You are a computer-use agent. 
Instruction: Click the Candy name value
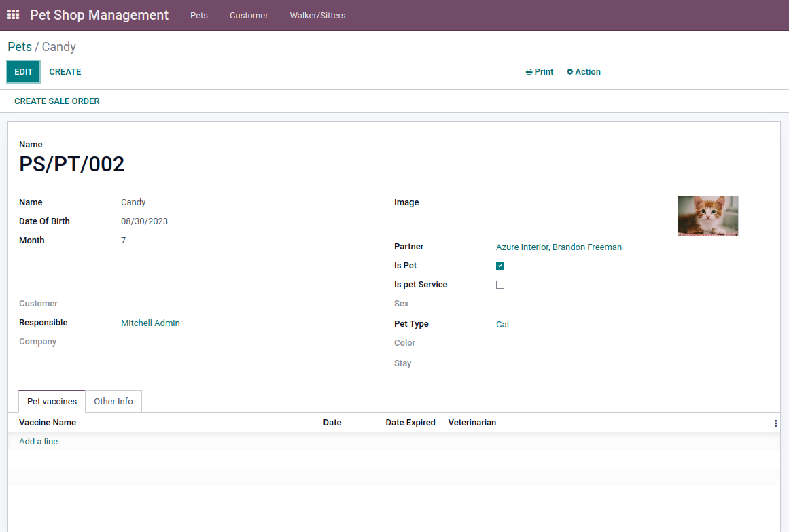133,202
